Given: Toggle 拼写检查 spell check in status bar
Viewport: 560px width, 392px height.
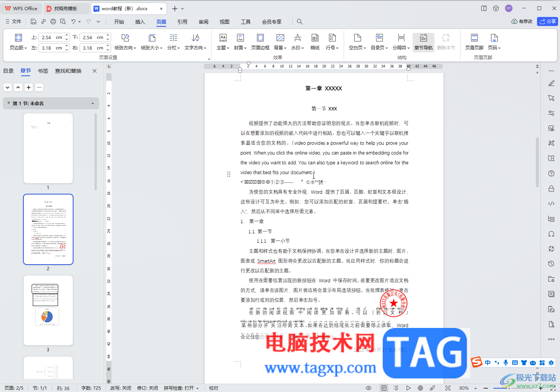Looking at the screenshot, I should [181, 388].
